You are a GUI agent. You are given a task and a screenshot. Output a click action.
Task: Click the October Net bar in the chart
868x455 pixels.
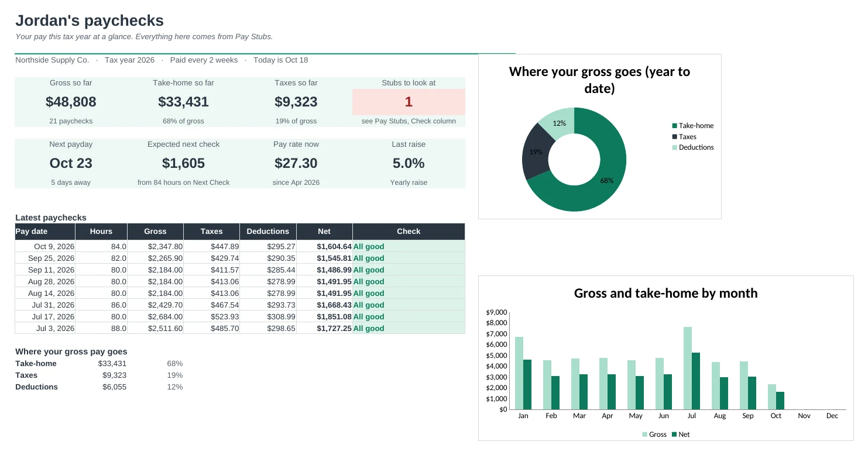pyautogui.click(x=780, y=401)
